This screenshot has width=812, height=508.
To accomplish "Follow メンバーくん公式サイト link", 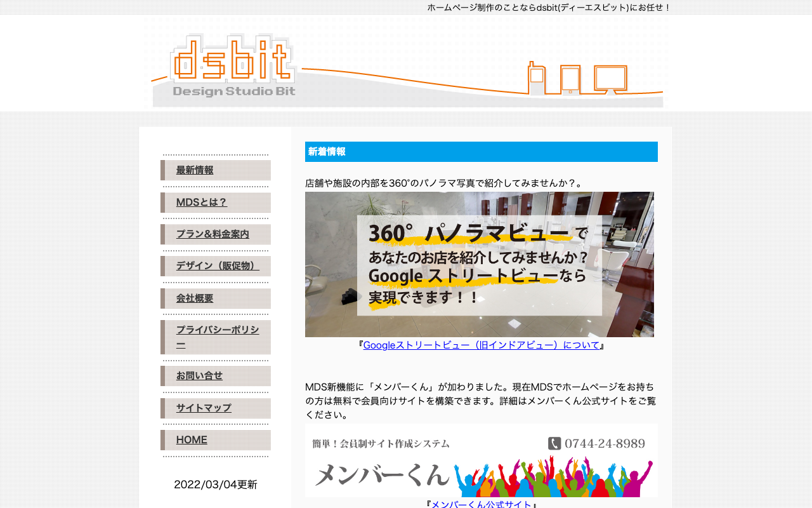I will [481, 504].
